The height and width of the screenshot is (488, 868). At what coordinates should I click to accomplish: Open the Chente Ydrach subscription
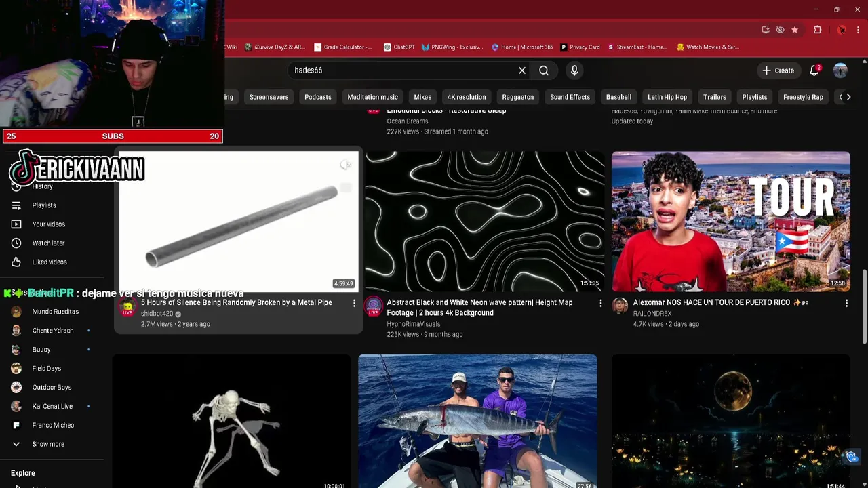click(54, 331)
